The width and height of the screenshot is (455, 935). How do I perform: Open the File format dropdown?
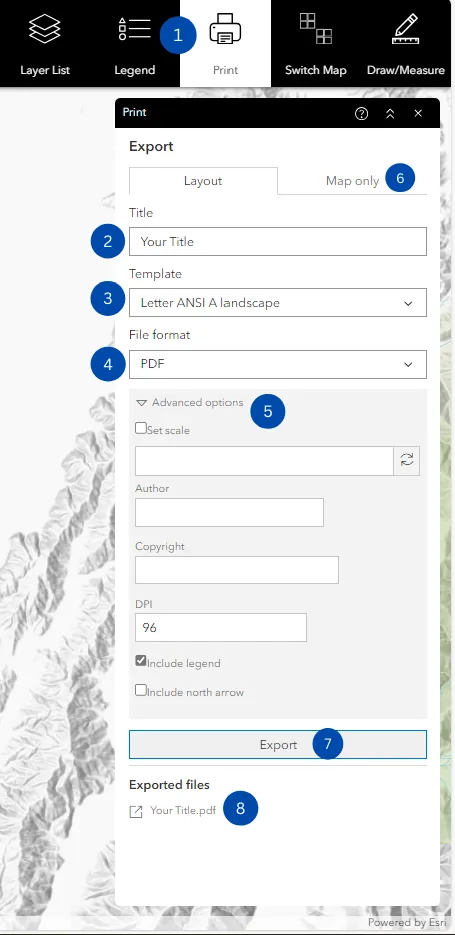coord(278,364)
